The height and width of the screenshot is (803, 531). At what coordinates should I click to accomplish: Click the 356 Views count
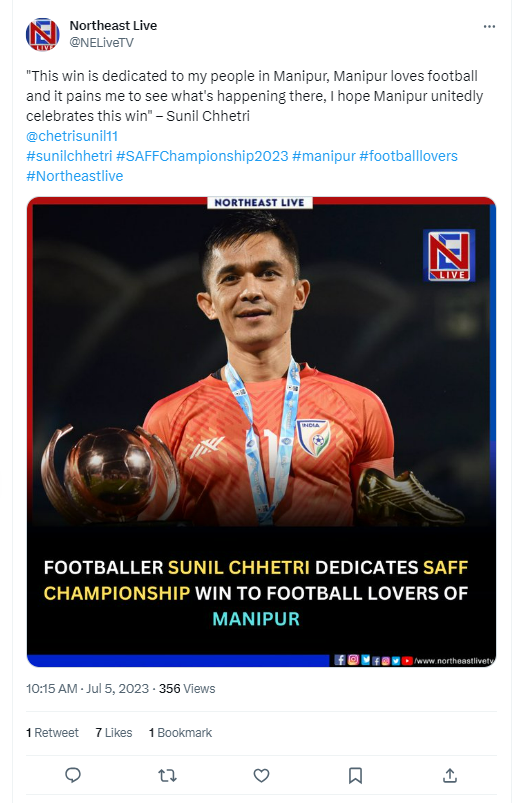coord(187,689)
